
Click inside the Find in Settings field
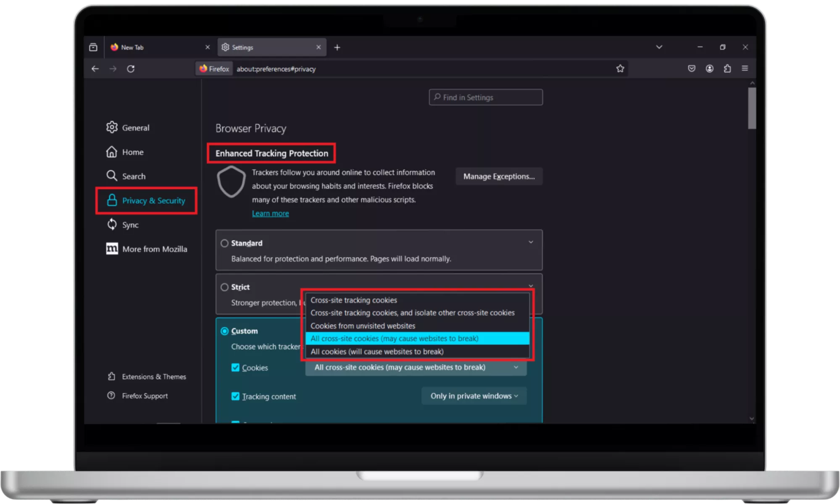[485, 97]
